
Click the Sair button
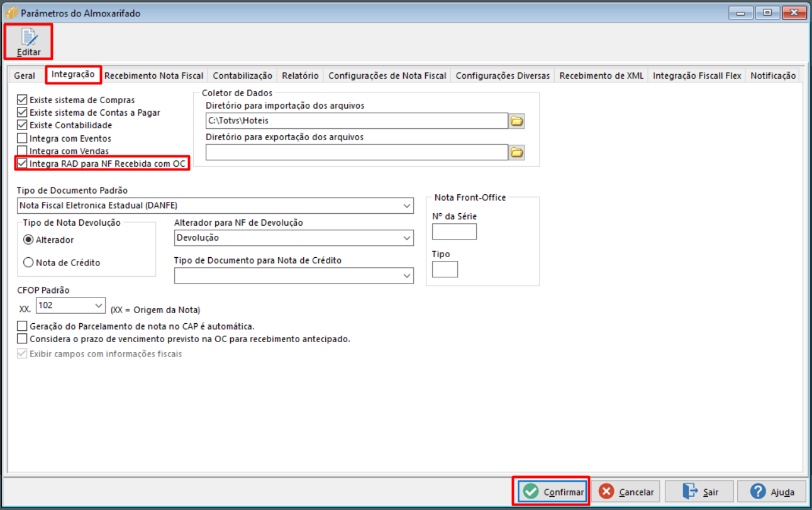tap(699, 492)
